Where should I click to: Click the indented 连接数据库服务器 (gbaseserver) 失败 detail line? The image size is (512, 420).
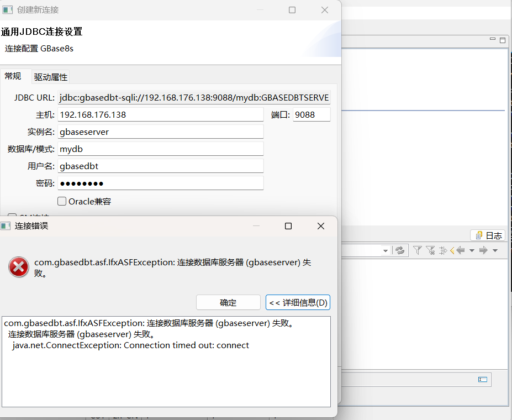(x=81, y=334)
